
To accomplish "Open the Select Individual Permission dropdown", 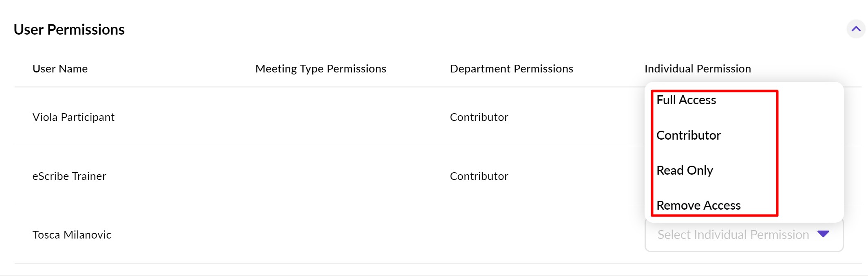I will point(744,235).
